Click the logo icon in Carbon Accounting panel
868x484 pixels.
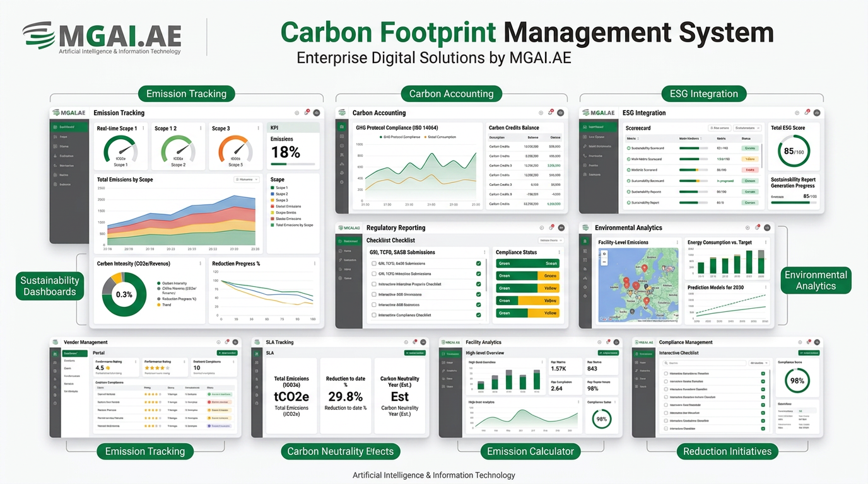click(342, 112)
